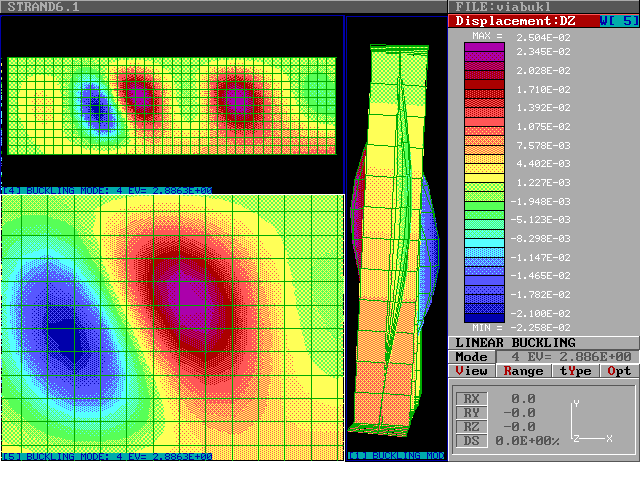640x480 pixels.
Task: Click the Mode button
Action: coord(471,357)
